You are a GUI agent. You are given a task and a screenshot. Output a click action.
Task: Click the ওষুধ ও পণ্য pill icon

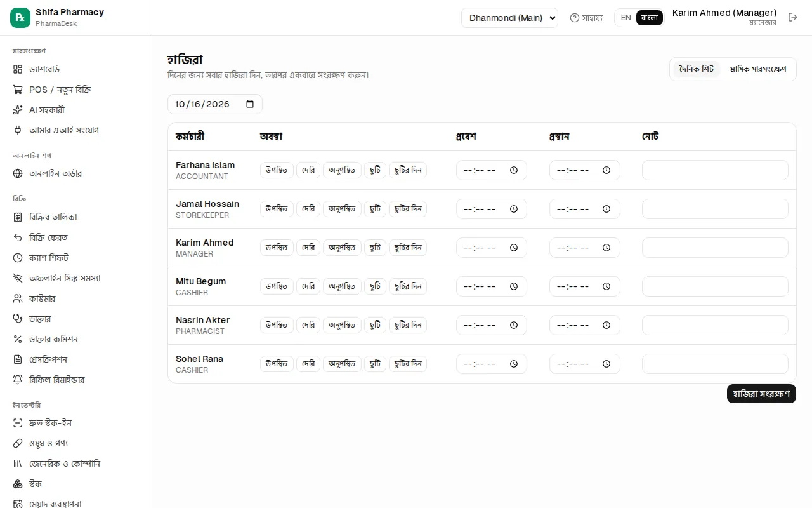tap(18, 443)
